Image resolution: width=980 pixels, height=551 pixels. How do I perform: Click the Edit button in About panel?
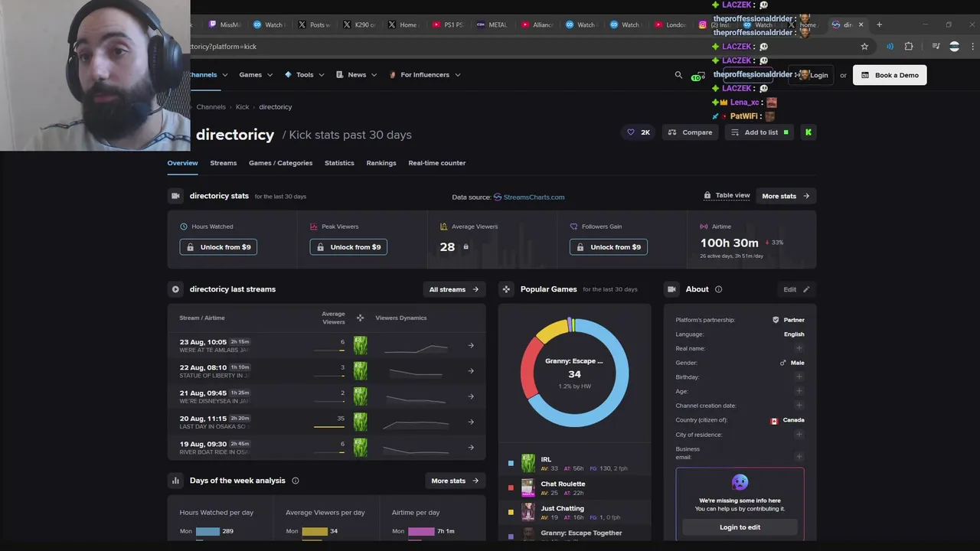[x=796, y=289]
